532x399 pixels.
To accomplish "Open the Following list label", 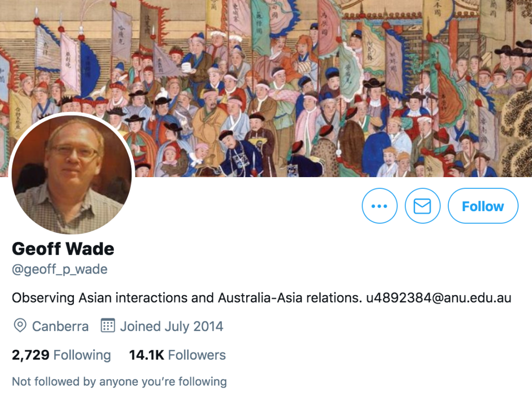I will pyautogui.click(x=82, y=355).
